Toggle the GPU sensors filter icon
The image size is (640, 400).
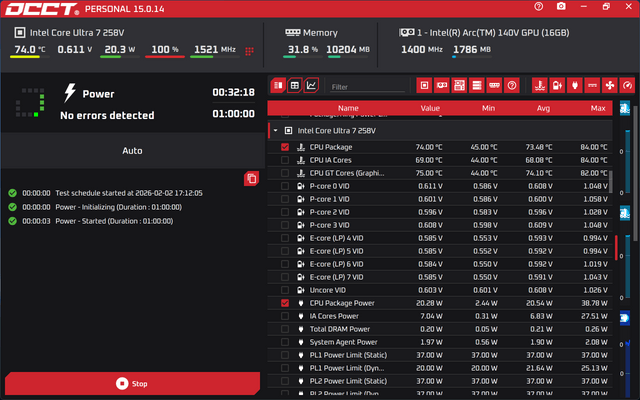click(442, 85)
